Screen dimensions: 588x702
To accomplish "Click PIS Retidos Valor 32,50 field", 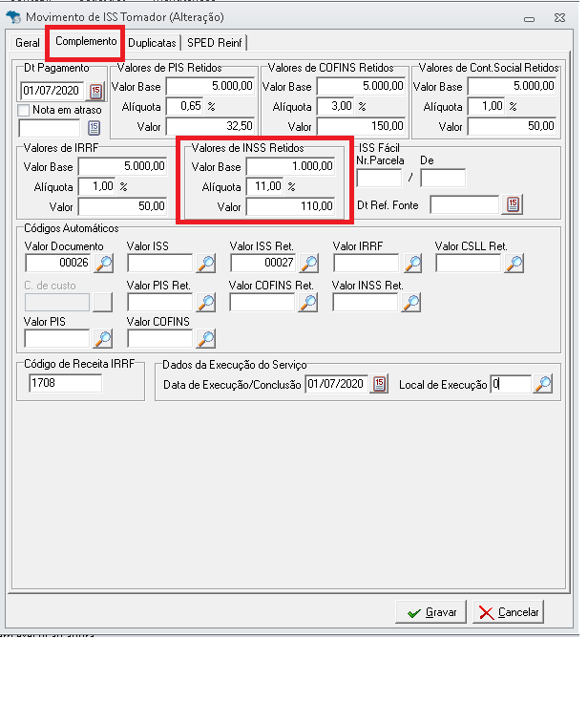I will coord(210,126).
